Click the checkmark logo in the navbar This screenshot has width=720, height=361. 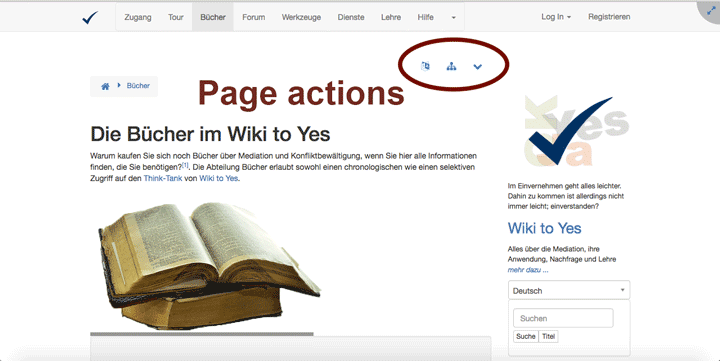click(x=90, y=17)
